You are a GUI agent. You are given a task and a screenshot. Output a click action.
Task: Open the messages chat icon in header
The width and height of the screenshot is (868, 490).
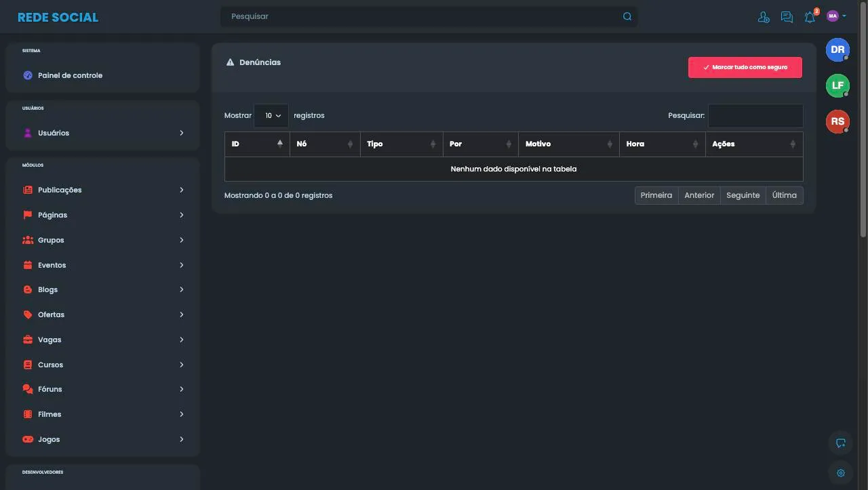click(x=787, y=17)
